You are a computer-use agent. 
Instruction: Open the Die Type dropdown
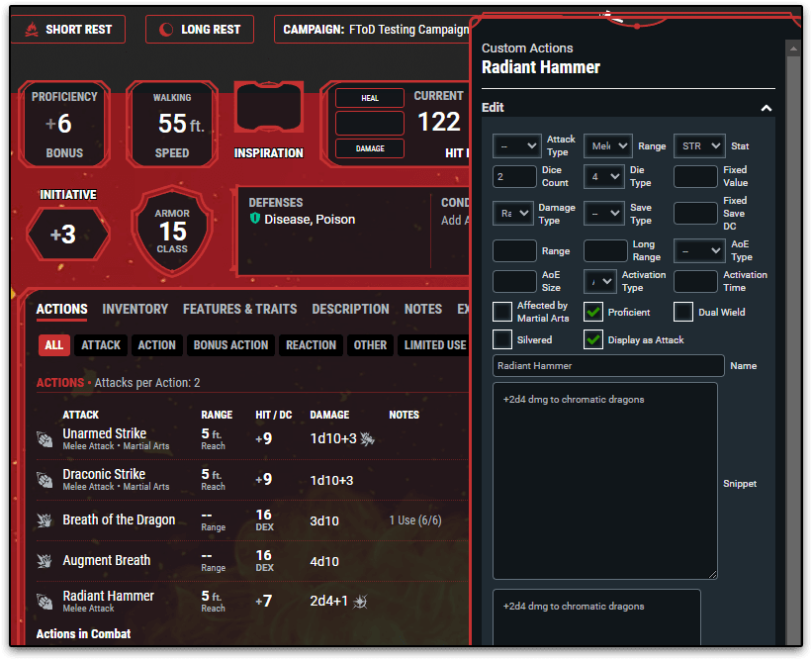(604, 177)
